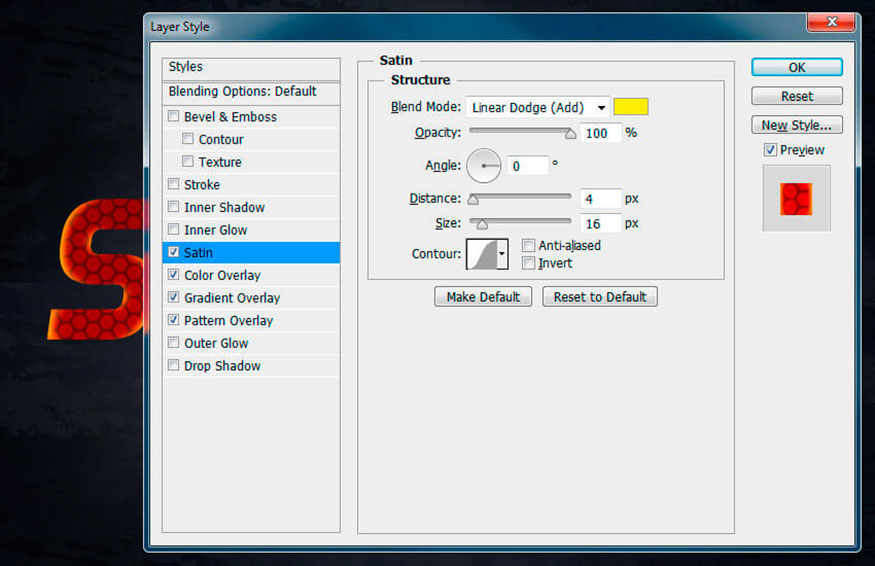Screen dimensions: 875x566
Task: Click the Reset to Default button
Action: 599,296
